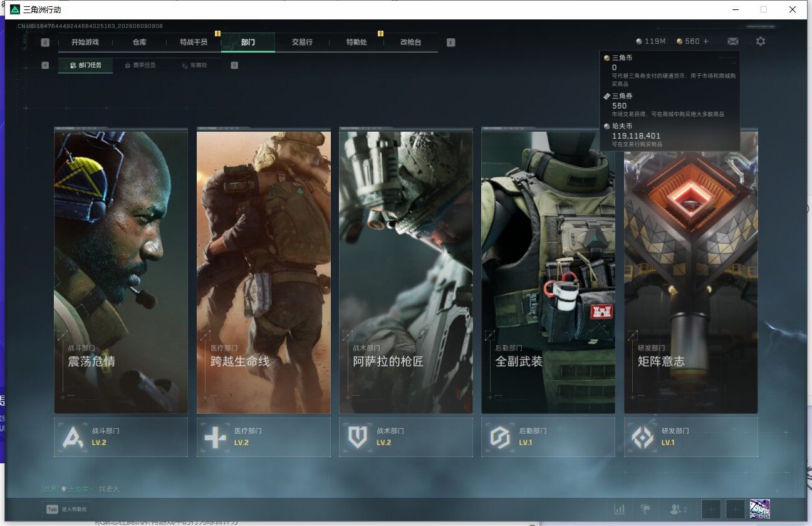Click the 后勤部门 LV.1 level panel

(x=548, y=437)
